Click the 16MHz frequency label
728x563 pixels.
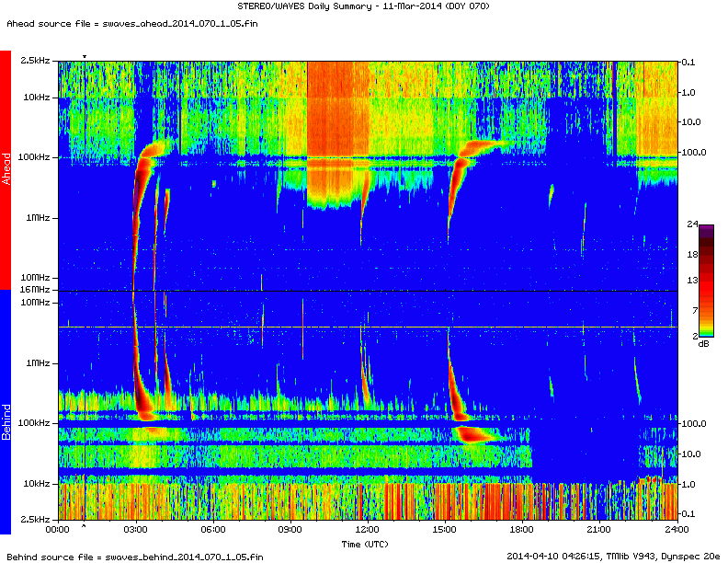coord(35,290)
